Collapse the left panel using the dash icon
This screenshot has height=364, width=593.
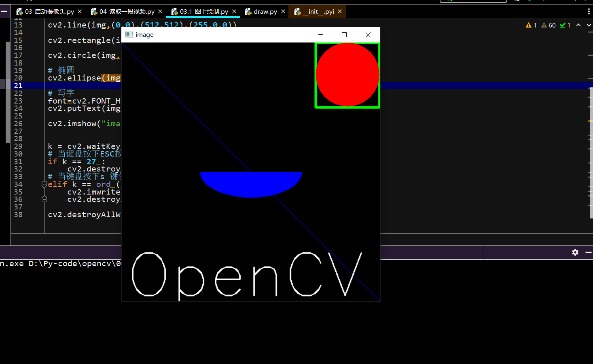coord(4,11)
